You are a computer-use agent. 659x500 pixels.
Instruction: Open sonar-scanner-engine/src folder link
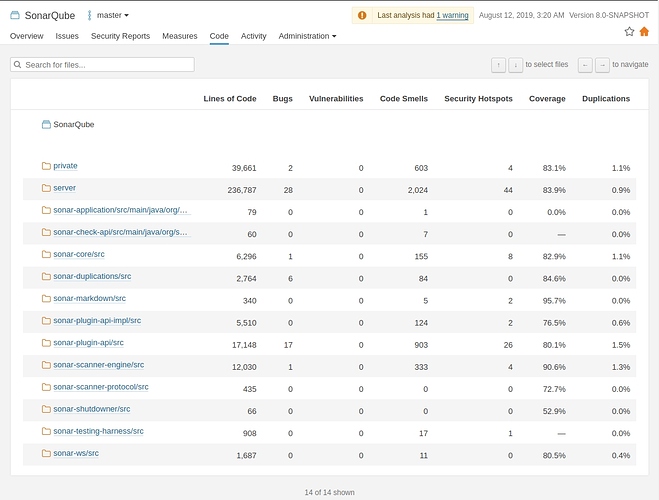(x=98, y=365)
